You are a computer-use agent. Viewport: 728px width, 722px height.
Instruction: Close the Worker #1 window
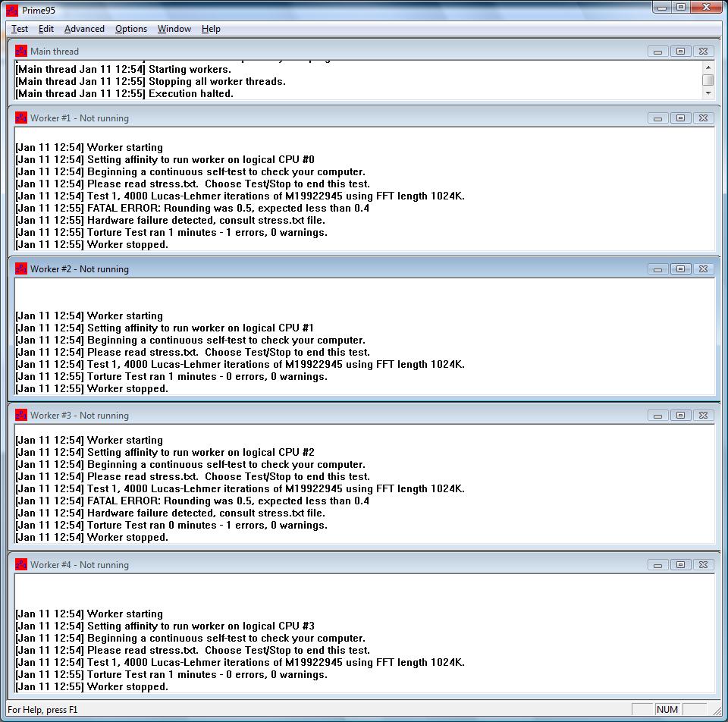point(704,118)
